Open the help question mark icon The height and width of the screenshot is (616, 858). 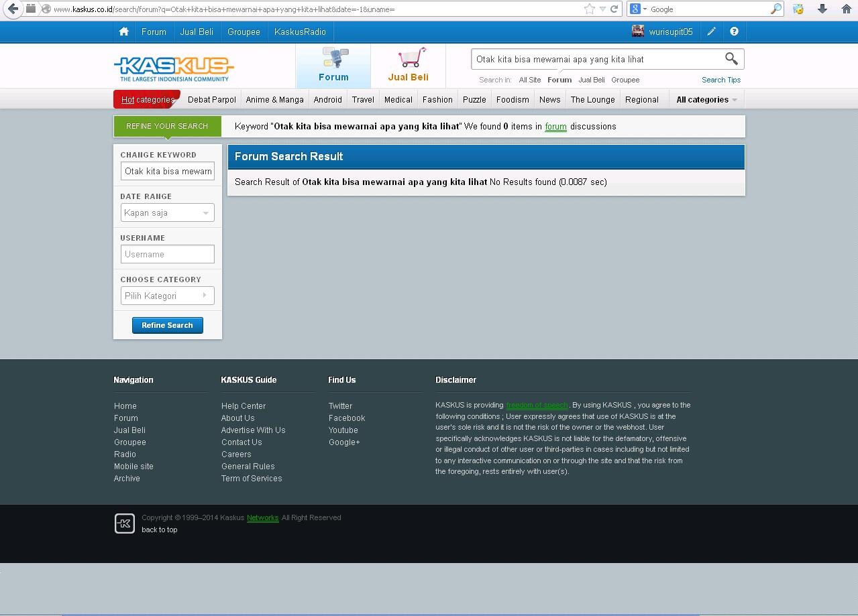point(734,32)
